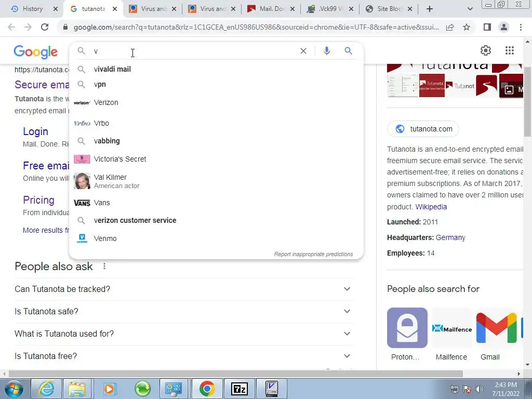Screen dimensions: 532x399
Task: Click the volume speaker tray icon
Action: point(480,389)
